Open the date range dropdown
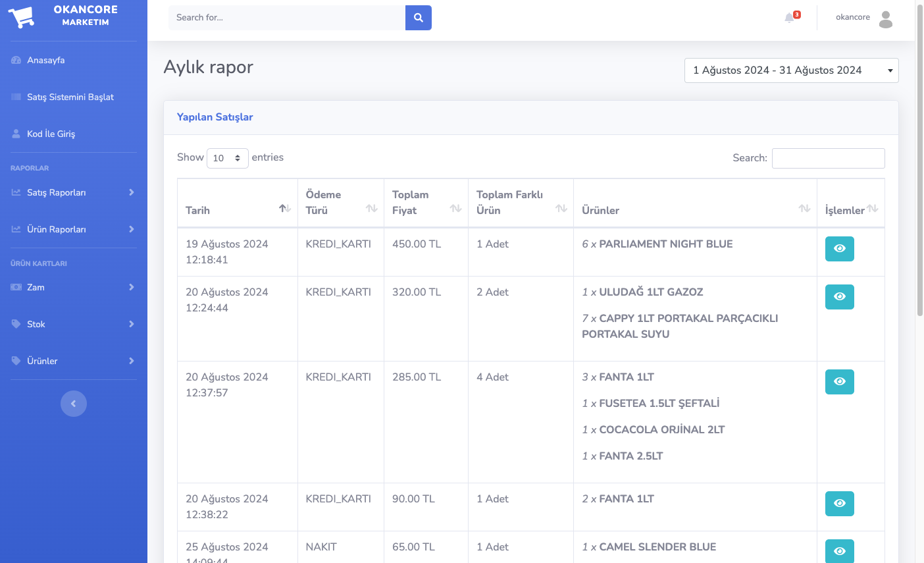This screenshot has width=924, height=563. point(792,70)
